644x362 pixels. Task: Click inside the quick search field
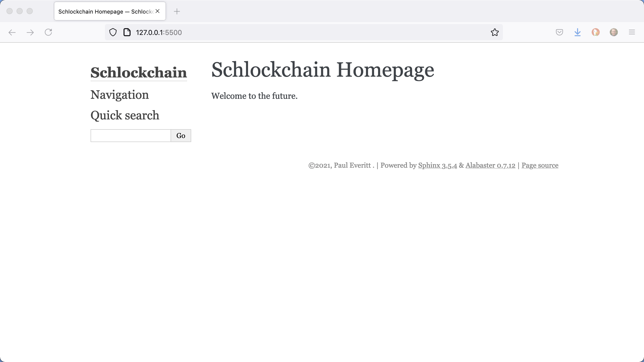[x=130, y=135]
